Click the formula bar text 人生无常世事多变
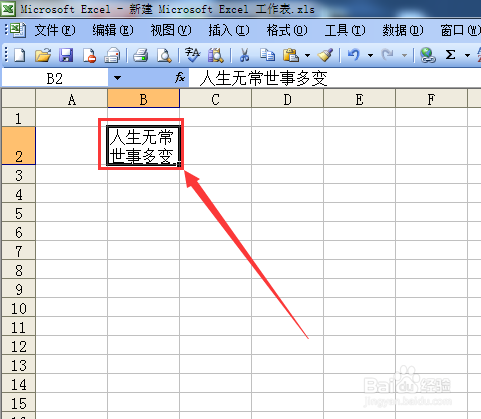This screenshot has height=419, width=481. click(263, 79)
